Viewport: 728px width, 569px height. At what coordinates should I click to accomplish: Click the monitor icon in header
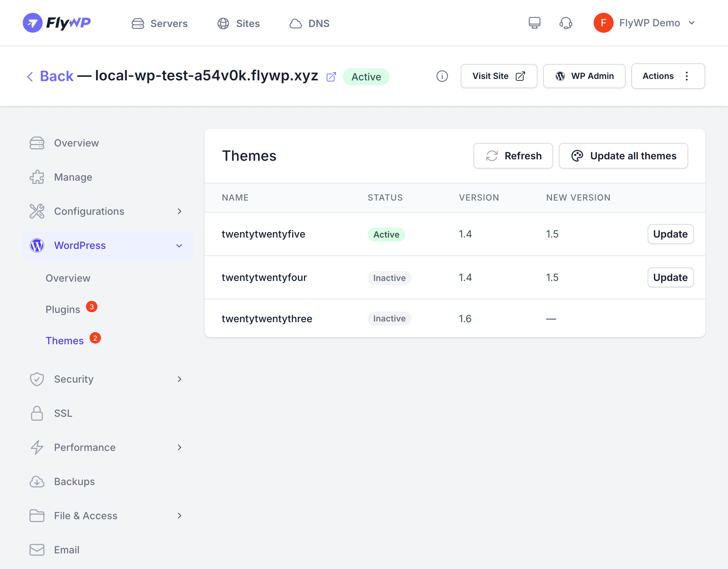pyautogui.click(x=534, y=23)
